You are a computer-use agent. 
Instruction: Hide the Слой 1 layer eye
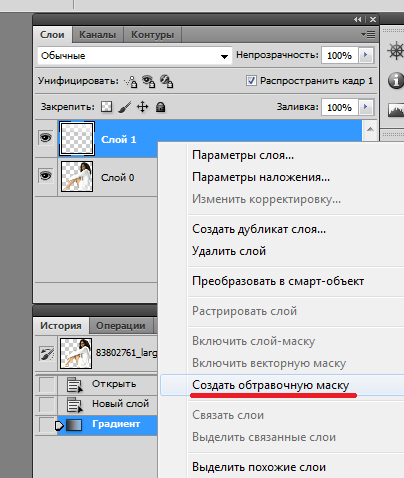(46, 138)
